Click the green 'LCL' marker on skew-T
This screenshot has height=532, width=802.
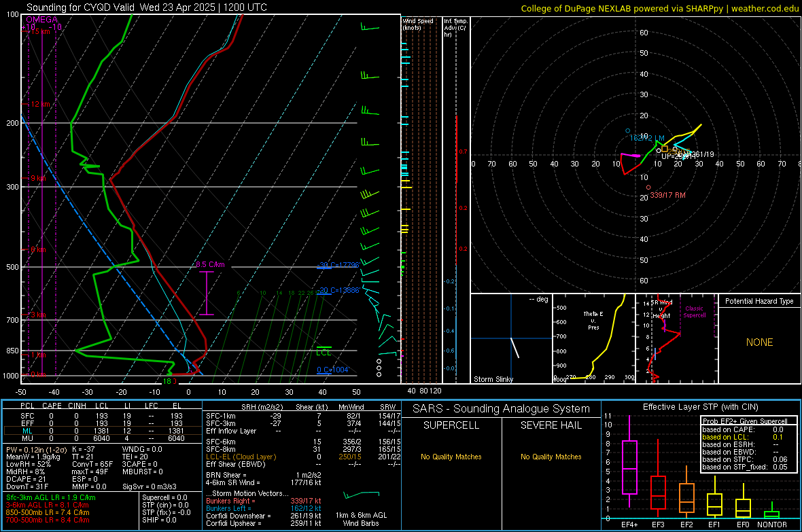pyautogui.click(x=324, y=353)
